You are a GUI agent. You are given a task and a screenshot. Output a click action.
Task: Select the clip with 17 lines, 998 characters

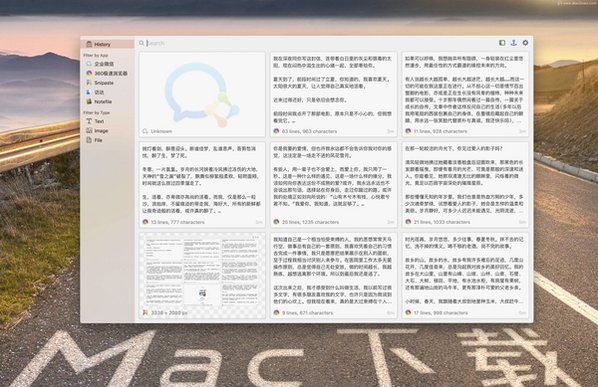465,276
